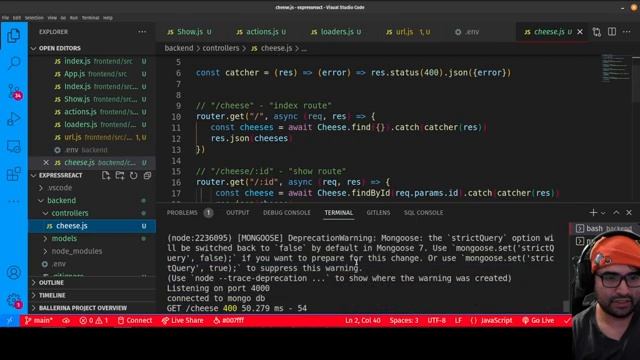This screenshot has width=640, height=360.
Task: Open the OUTPUT panel tab
Action: (237, 213)
